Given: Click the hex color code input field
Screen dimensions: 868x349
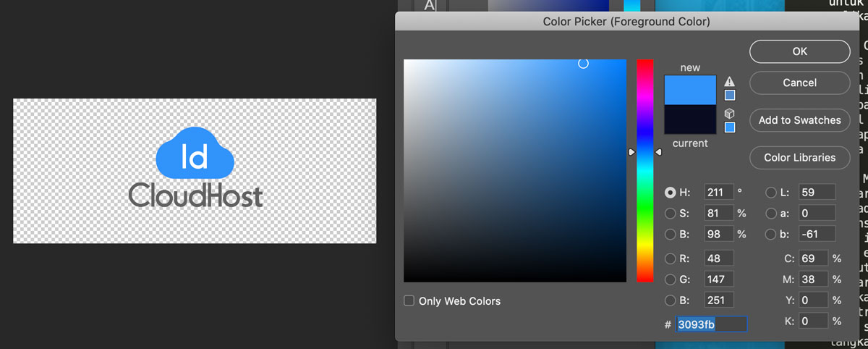Looking at the screenshot, I should click(711, 324).
